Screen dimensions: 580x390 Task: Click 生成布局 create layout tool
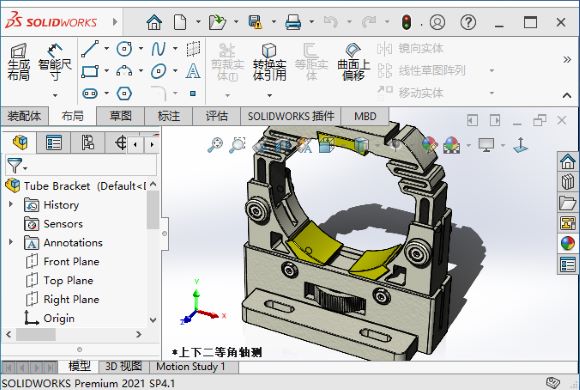(19, 62)
